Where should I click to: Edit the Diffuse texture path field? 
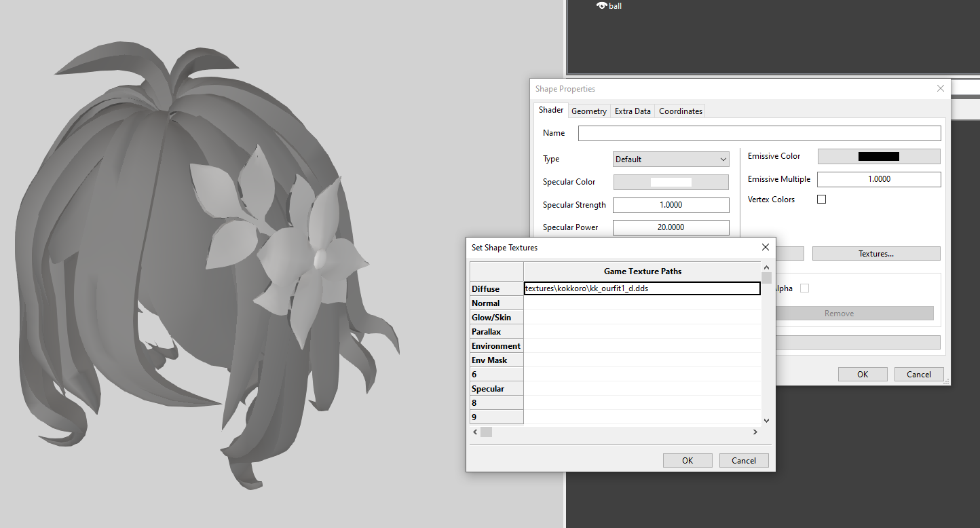tap(642, 288)
